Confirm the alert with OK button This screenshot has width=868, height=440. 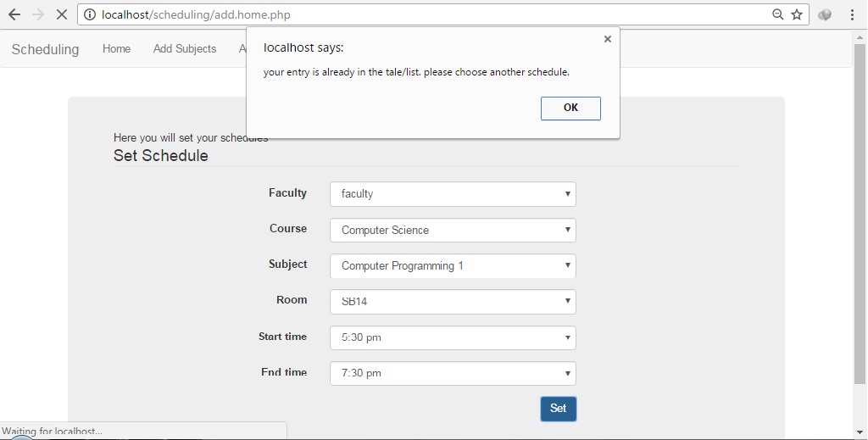(570, 108)
